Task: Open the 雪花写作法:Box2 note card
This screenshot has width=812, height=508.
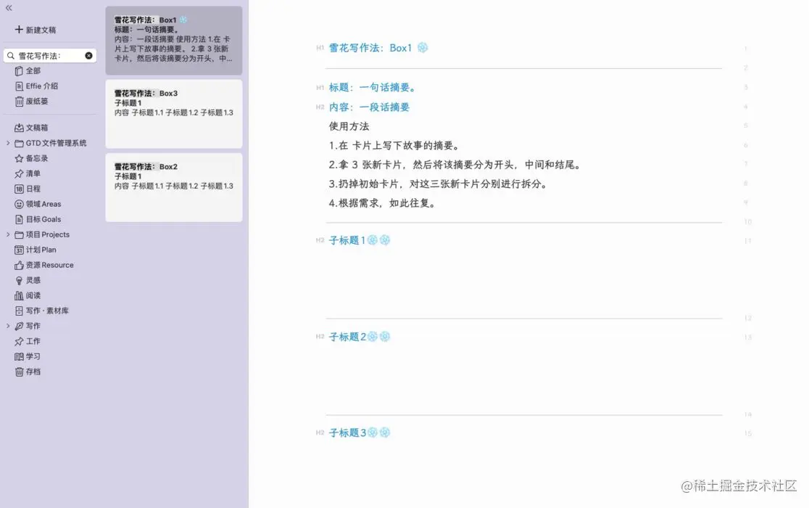Action: 173,187
